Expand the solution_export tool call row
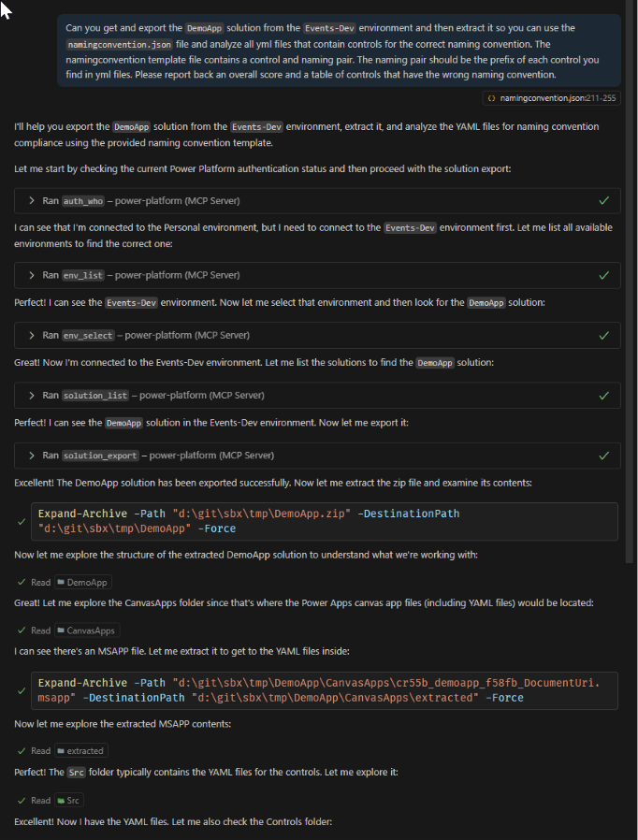638x840 pixels. [x=317, y=456]
